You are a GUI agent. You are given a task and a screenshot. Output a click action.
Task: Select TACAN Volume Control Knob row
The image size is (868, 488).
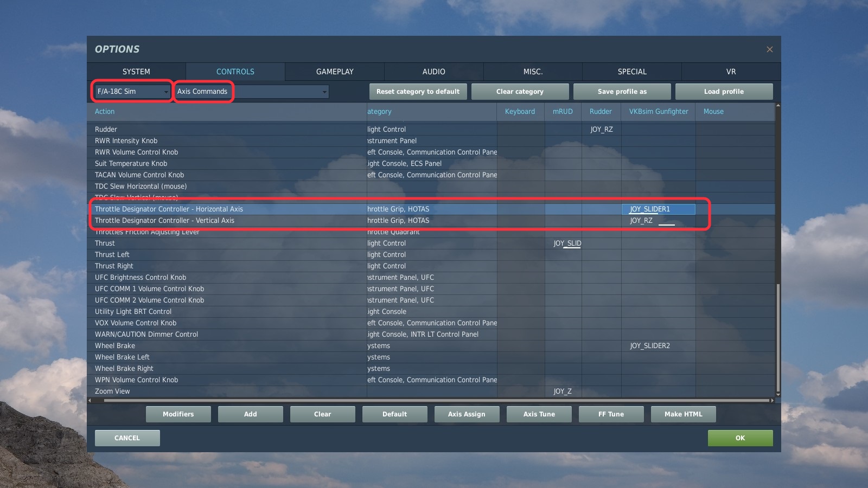click(x=431, y=175)
